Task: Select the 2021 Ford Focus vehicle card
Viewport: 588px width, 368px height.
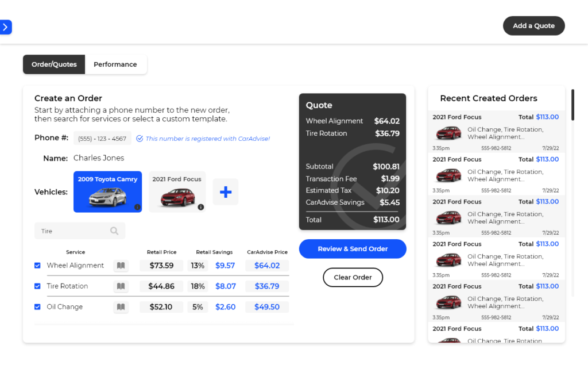Action: (177, 192)
